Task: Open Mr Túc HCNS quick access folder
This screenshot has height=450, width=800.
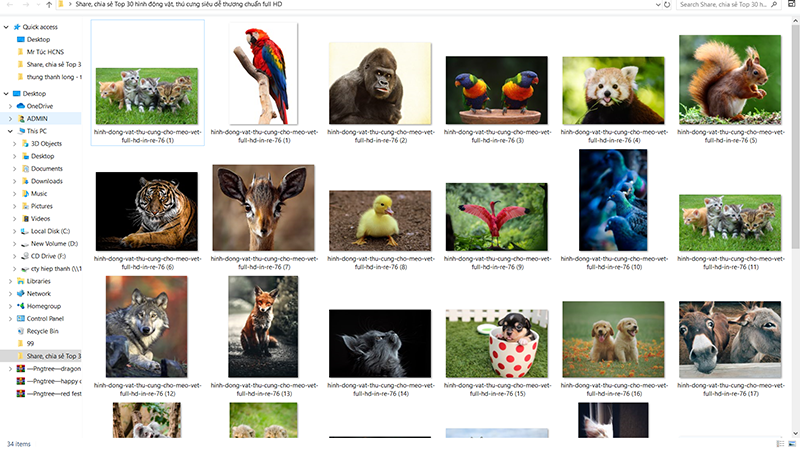Action: [x=45, y=52]
